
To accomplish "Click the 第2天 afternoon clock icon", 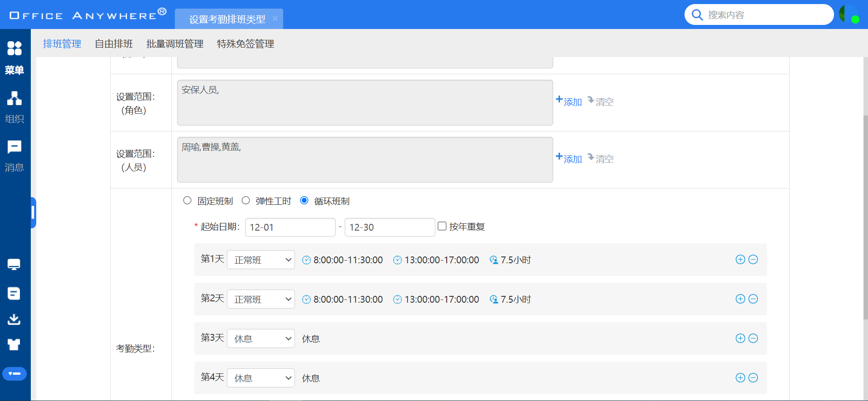I will pyautogui.click(x=397, y=300).
